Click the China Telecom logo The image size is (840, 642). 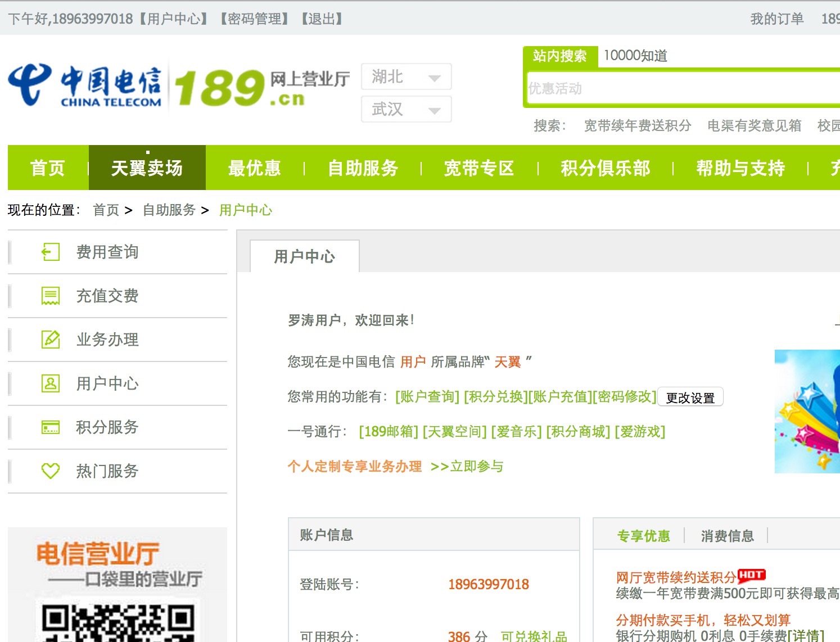(x=85, y=86)
